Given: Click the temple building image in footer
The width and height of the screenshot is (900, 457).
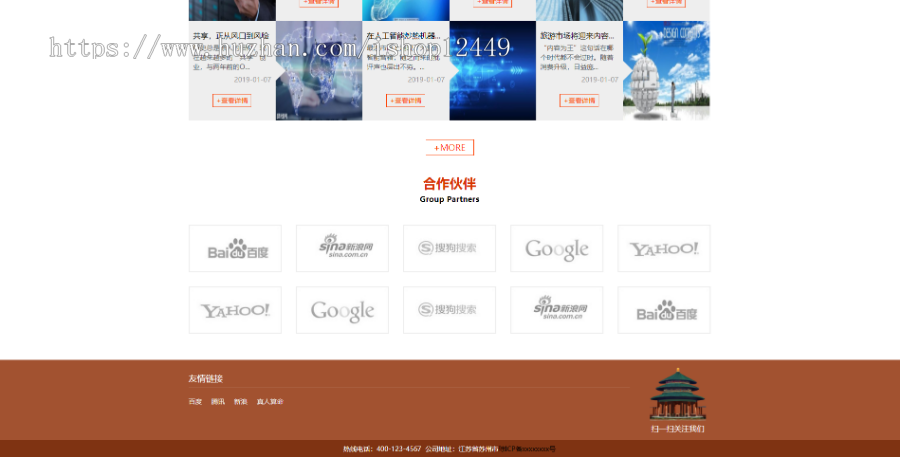Looking at the screenshot, I should [x=678, y=394].
